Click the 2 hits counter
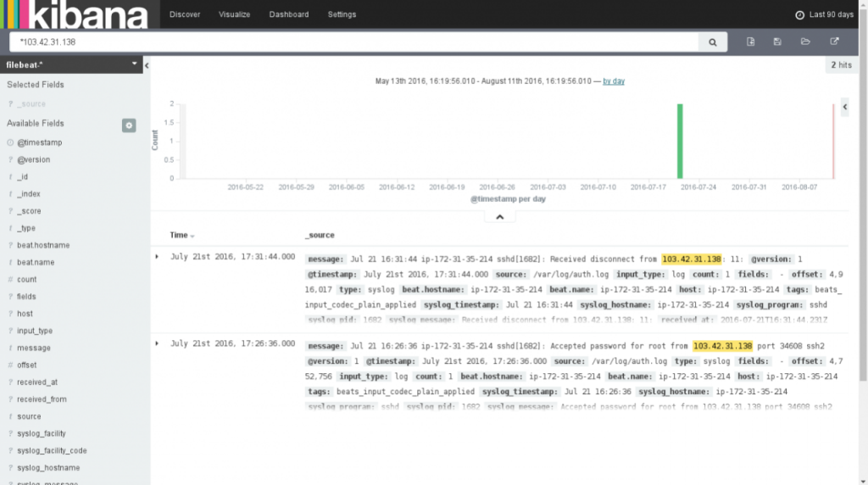868x485 pixels. point(841,65)
